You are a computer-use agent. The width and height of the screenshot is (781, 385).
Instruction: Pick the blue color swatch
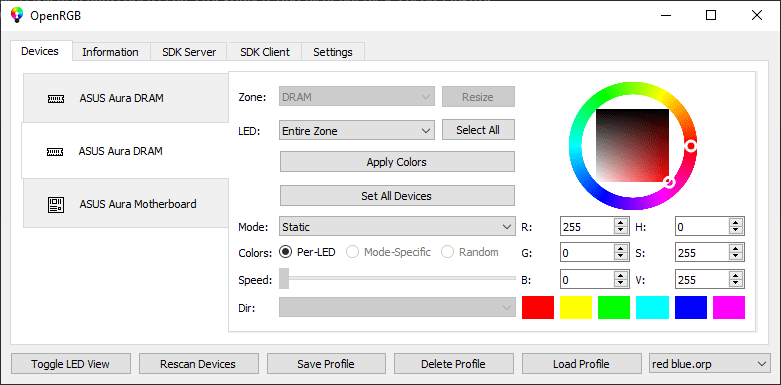tap(691, 307)
